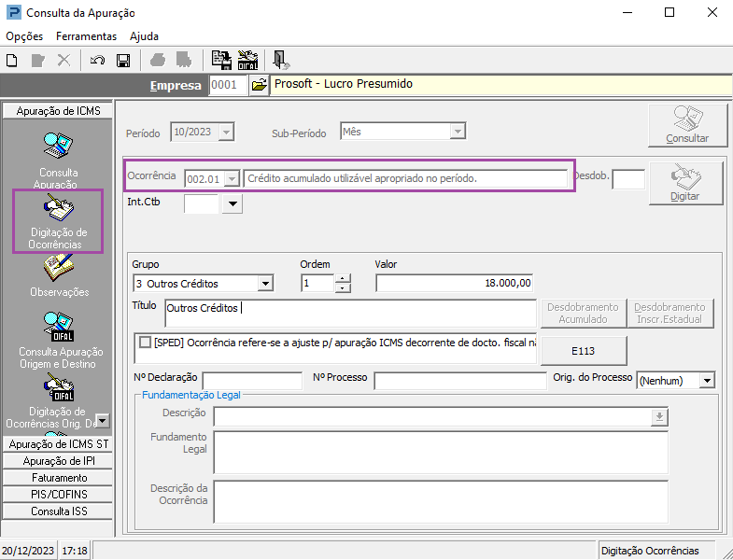Open Consulta Apuração in sidebar
This screenshot has height=560, width=733.
58,160
